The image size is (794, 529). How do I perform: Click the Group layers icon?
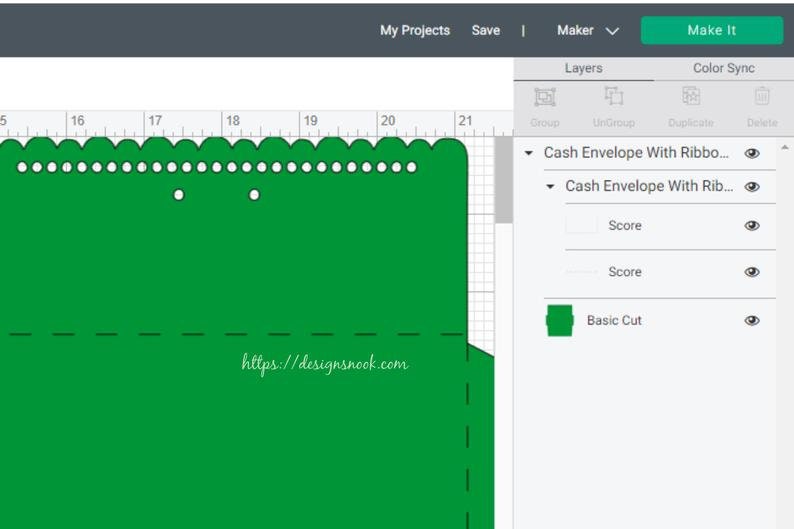545,97
